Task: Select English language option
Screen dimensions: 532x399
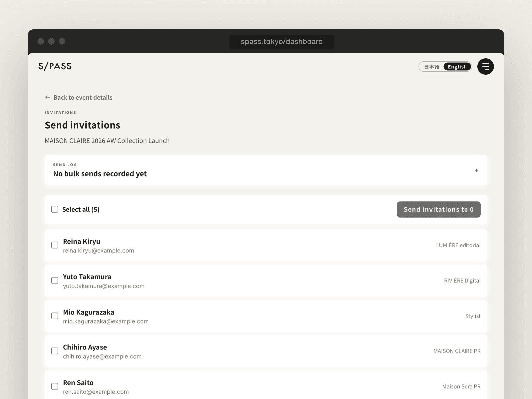Action: point(457,67)
